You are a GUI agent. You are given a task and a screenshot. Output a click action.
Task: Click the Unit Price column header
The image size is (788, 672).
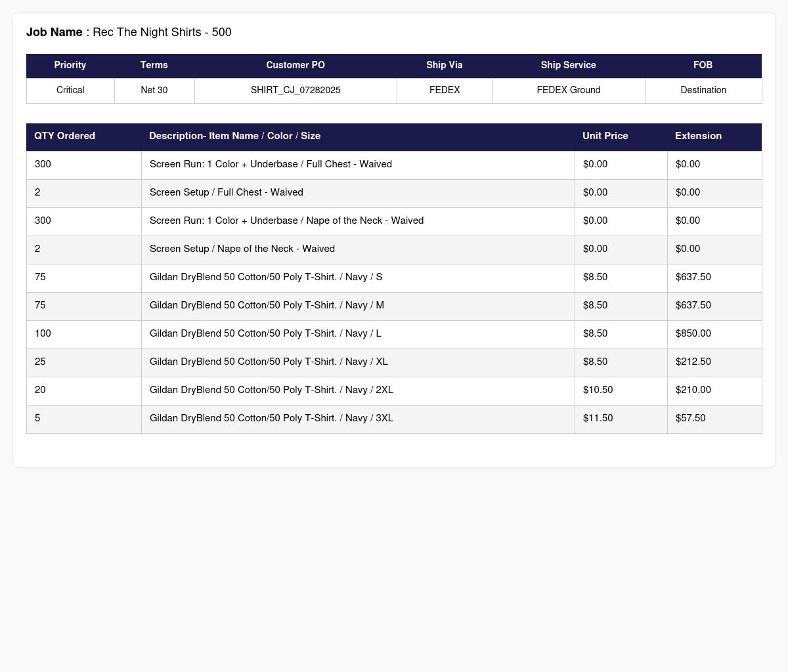[x=605, y=136]
